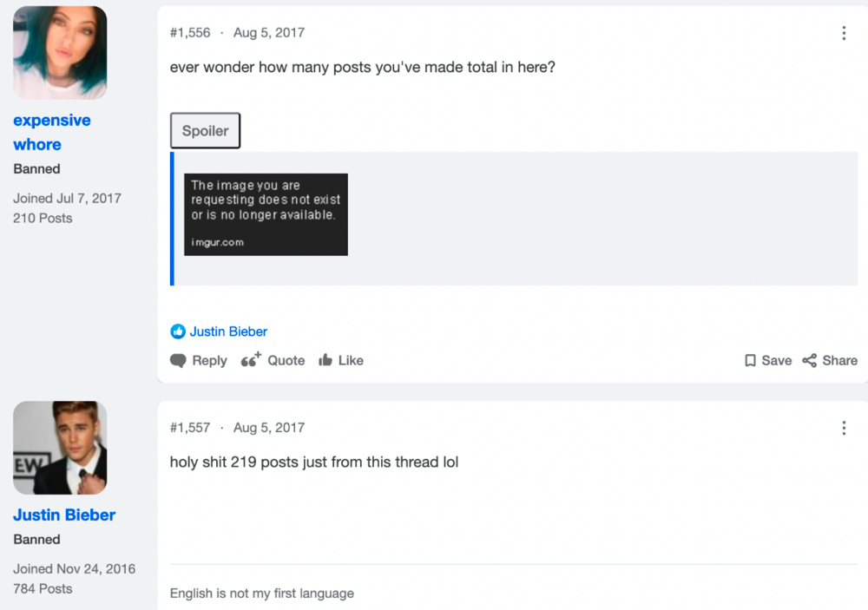The height and width of the screenshot is (610, 868).
Task: Click the Quote marks icon
Action: click(251, 360)
